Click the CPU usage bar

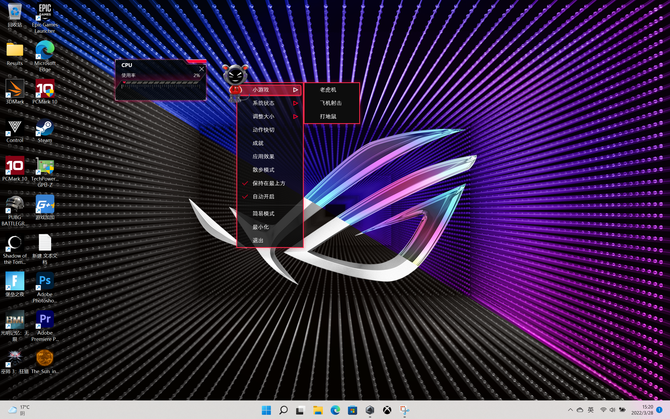pos(160,84)
